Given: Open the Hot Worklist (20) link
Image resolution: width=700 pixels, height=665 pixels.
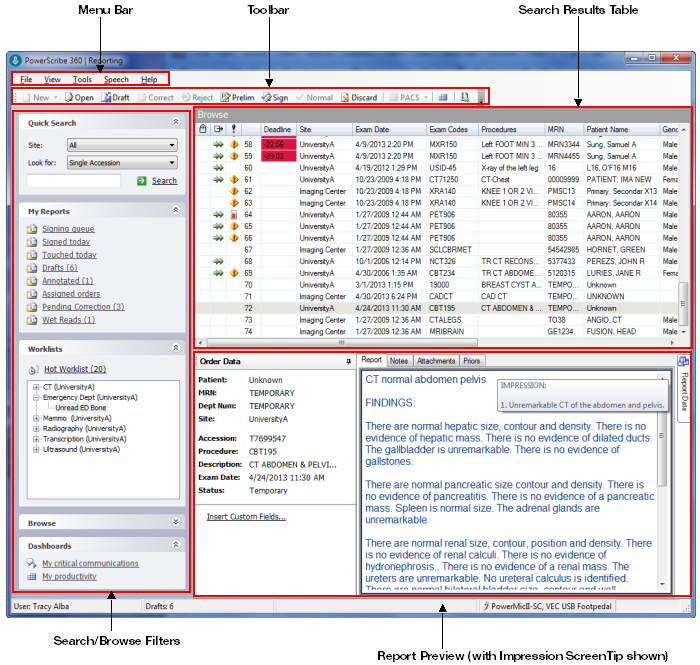Looking at the screenshot, I should [x=75, y=370].
